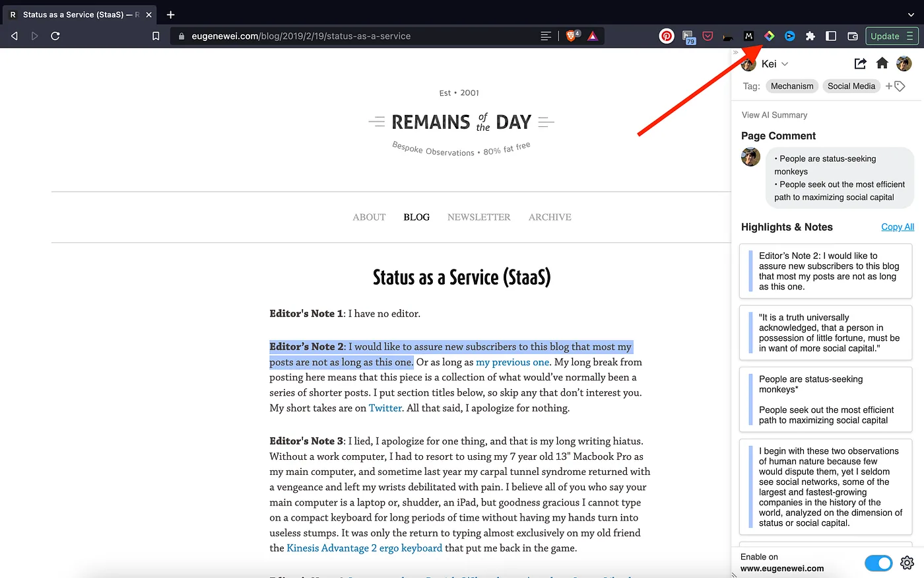The height and width of the screenshot is (578, 924).
Task: Open Brave Shields lion icon
Action: coord(572,36)
